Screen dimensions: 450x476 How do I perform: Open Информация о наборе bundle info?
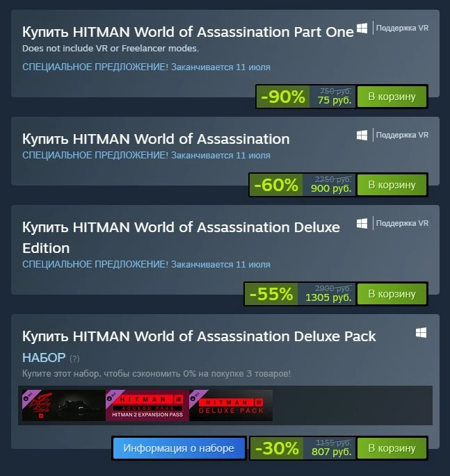click(179, 448)
